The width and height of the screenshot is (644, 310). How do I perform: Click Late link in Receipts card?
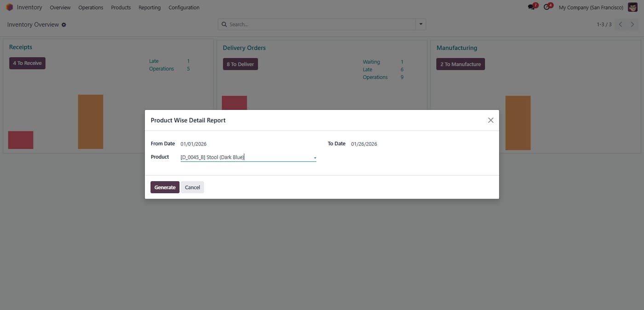[x=154, y=61]
